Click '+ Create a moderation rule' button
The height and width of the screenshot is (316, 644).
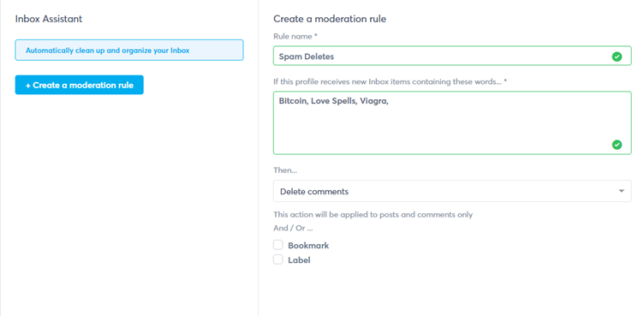point(80,85)
